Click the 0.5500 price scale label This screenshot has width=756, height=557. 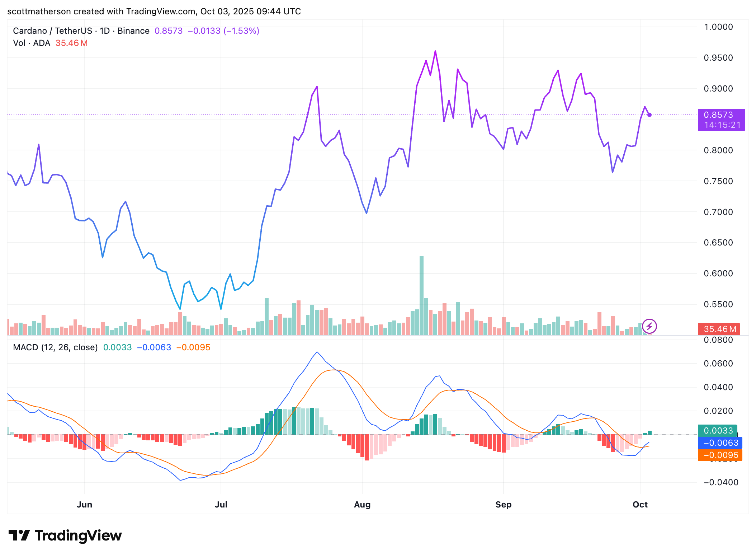[718, 304]
